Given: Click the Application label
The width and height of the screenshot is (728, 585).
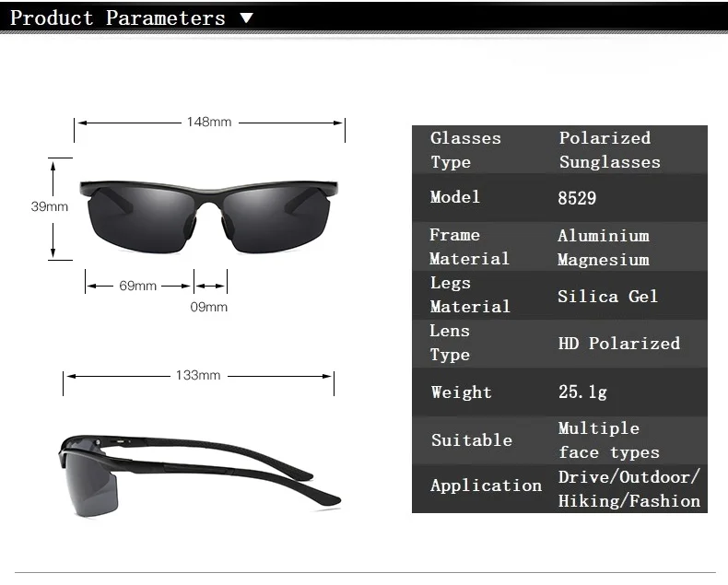Looking at the screenshot, I should click(487, 486).
